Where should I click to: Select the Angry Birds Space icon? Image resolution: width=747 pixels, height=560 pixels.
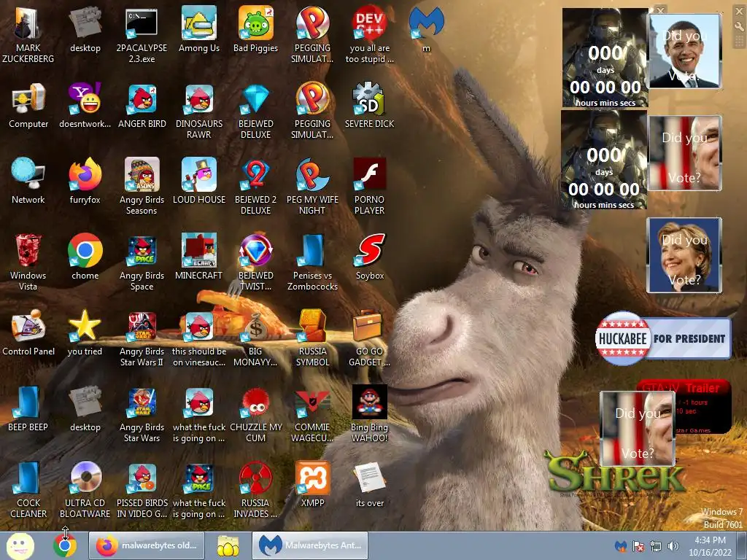pyautogui.click(x=142, y=262)
